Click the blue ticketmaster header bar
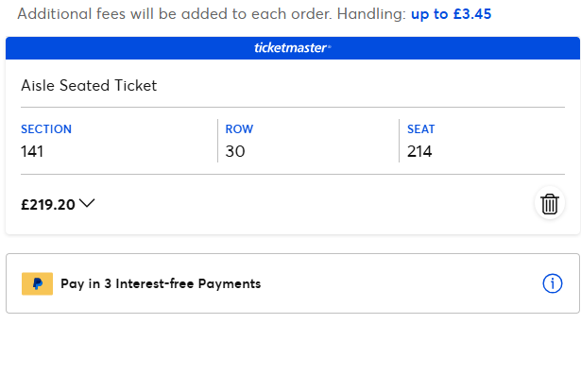The height and width of the screenshot is (392, 581). pos(142,48)
